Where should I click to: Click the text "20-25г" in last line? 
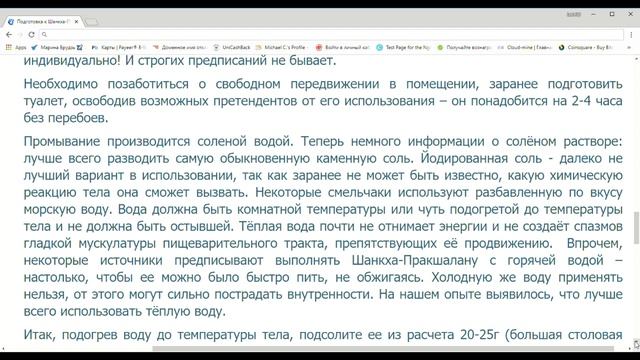480,335
